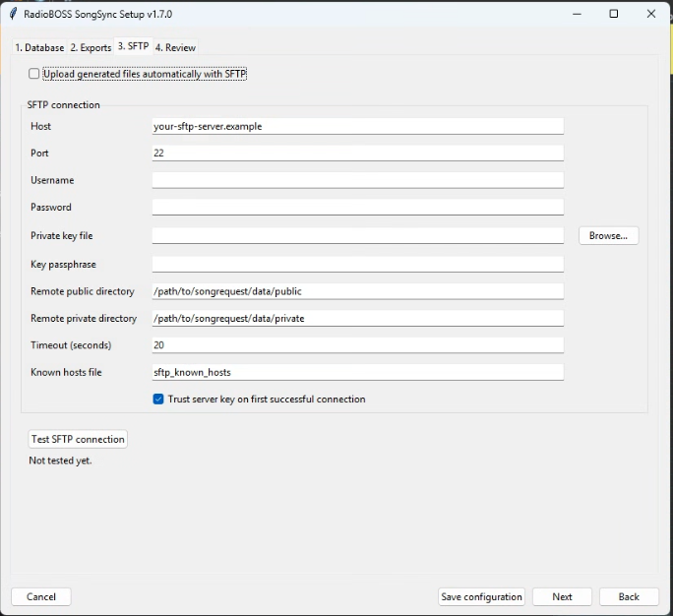673x616 pixels.
Task: Click the 'Key passphrase' label
Action: click(63, 265)
